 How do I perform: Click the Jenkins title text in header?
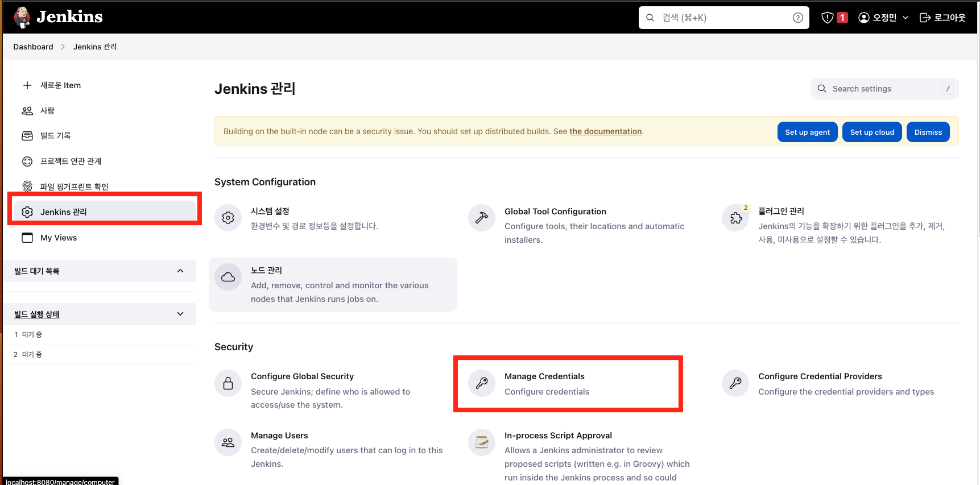(x=69, y=16)
